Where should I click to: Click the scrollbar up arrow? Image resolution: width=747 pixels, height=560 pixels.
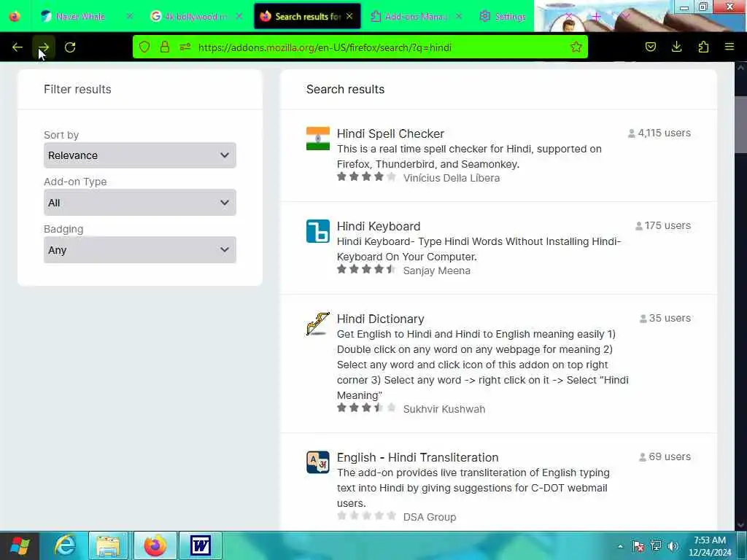(740, 68)
